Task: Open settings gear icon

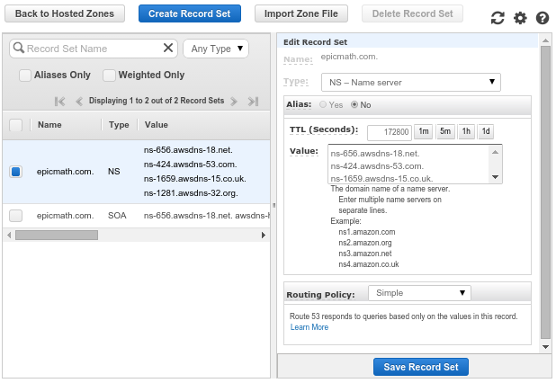Action: click(x=520, y=18)
